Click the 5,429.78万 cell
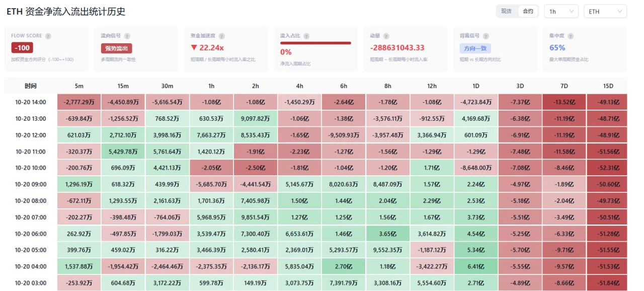 (x=123, y=152)
